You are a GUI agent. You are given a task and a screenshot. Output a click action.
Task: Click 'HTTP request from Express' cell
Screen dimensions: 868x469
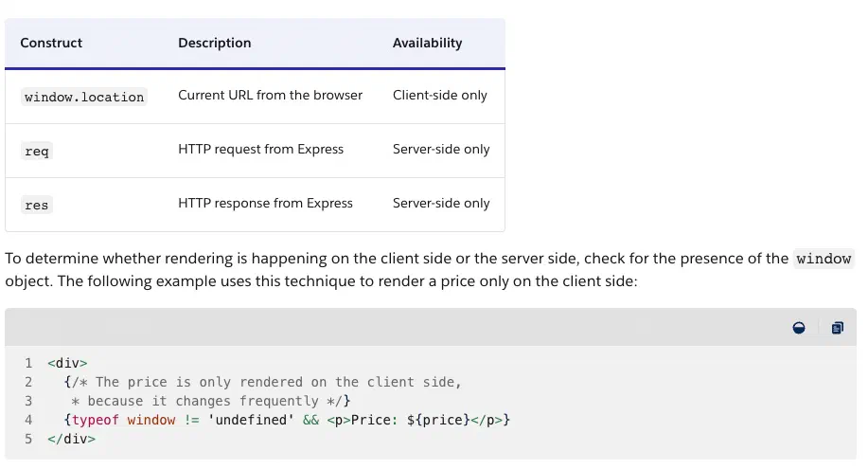click(x=260, y=149)
